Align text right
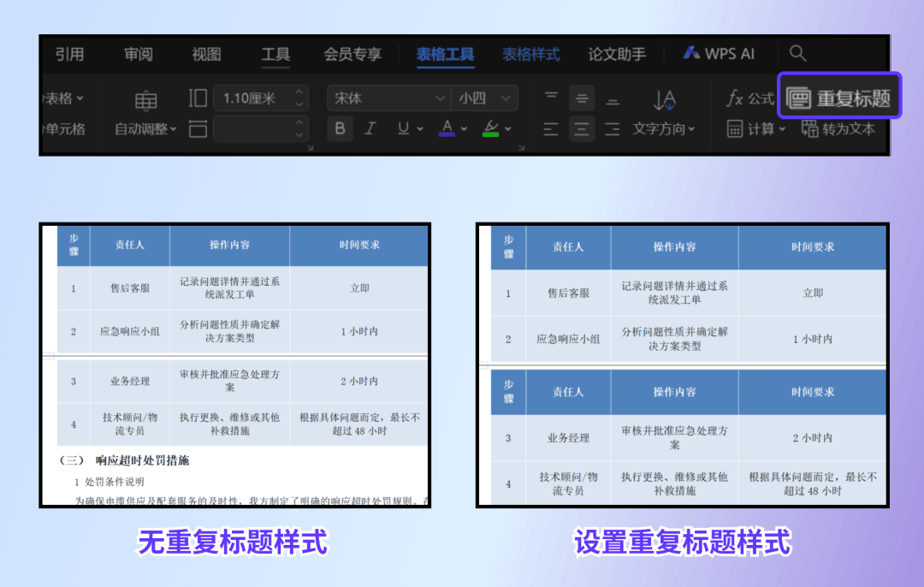Image resolution: width=924 pixels, height=587 pixels. point(613,129)
